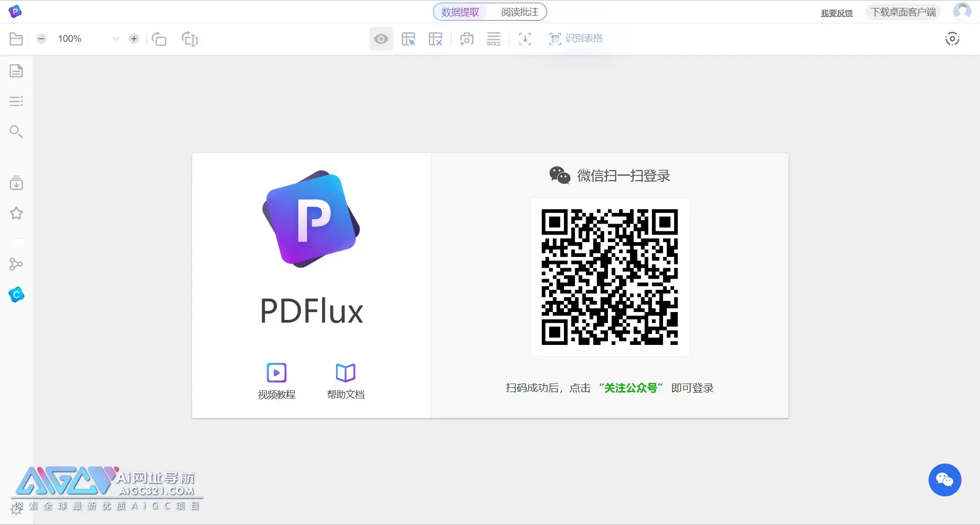Screen dimensions: 980x525
Task: Toggle the eye preview icon
Action: point(381,39)
